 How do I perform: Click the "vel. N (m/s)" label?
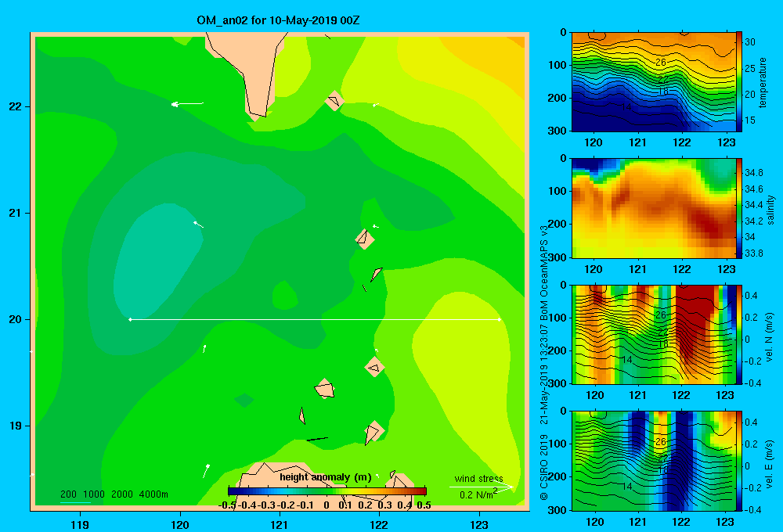(x=769, y=337)
